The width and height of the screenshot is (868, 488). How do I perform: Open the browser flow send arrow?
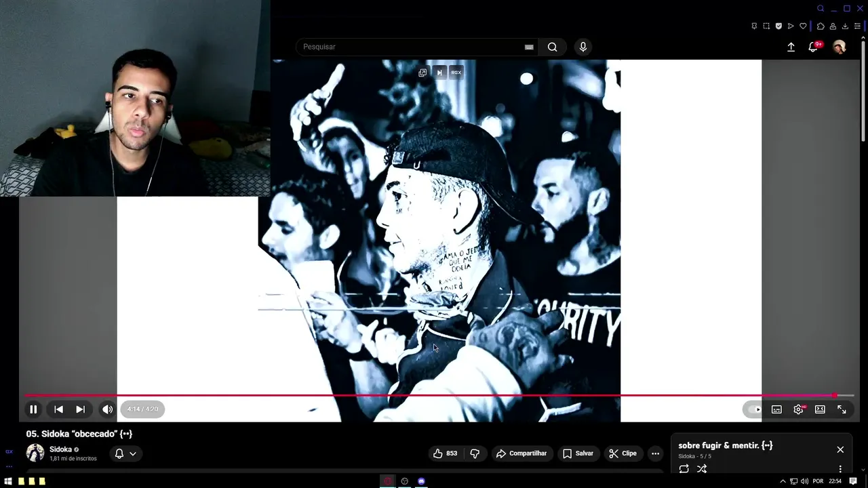pyautogui.click(x=791, y=26)
